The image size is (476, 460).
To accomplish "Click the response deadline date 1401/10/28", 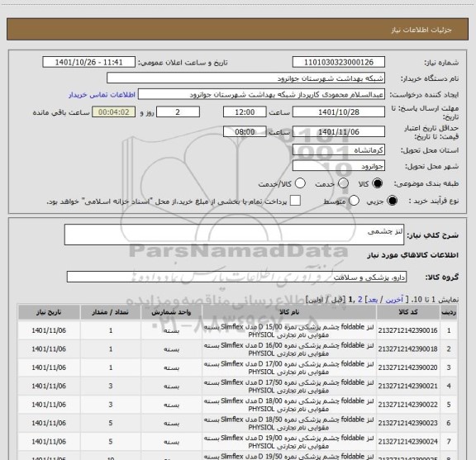I will pyautogui.click(x=339, y=111).
